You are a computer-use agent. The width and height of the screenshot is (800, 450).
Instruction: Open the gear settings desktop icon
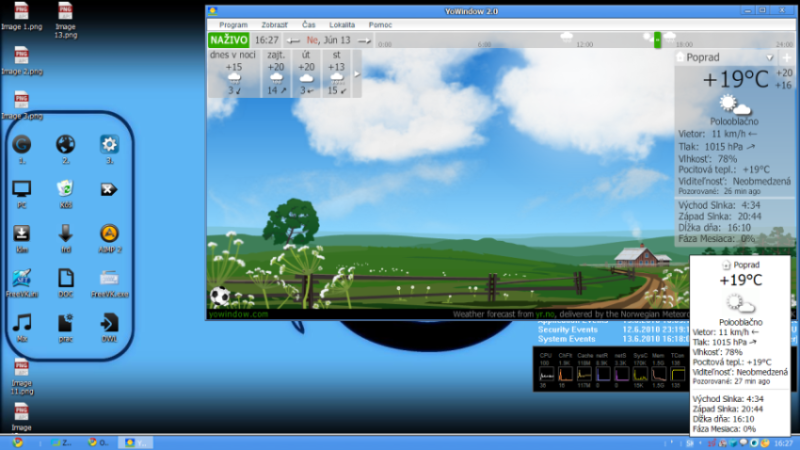110,146
